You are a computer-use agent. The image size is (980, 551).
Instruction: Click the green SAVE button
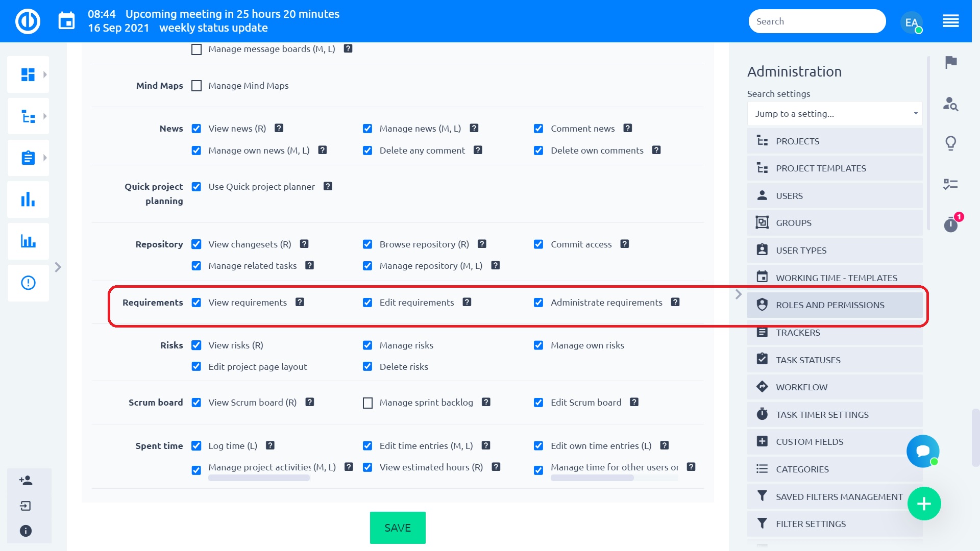[398, 528]
